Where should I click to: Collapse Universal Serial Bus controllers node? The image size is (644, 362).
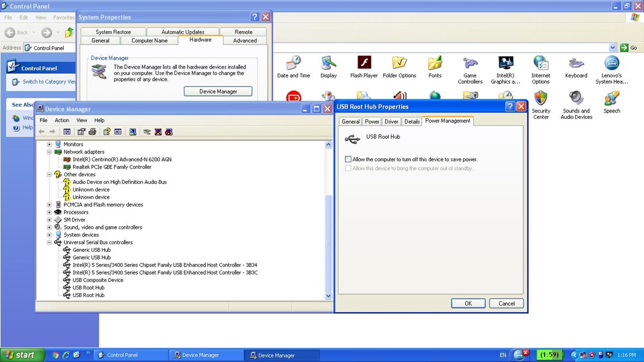pos(49,243)
